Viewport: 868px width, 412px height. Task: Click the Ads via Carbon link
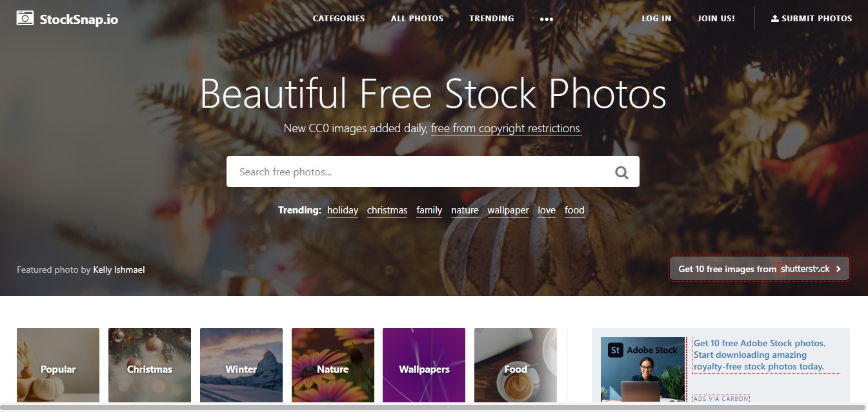(721, 398)
